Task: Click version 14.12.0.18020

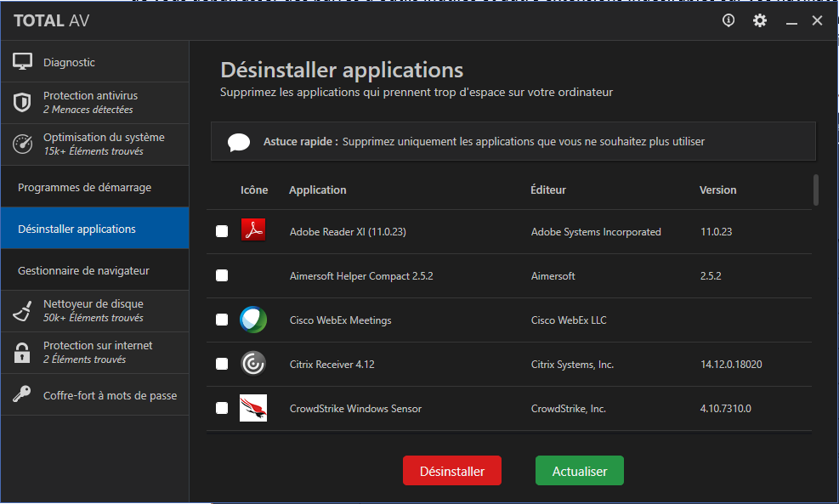Action: 731,365
